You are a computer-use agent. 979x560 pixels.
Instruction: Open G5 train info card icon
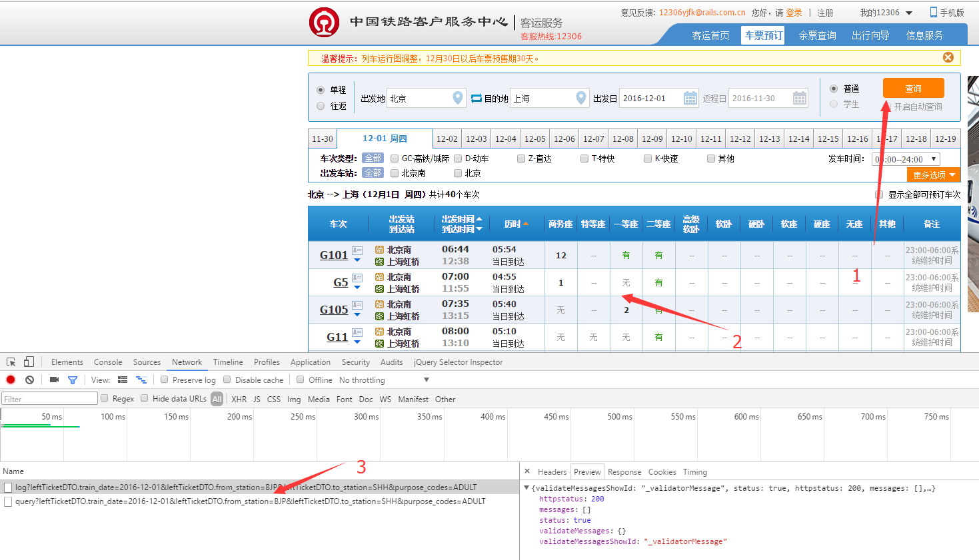click(357, 278)
